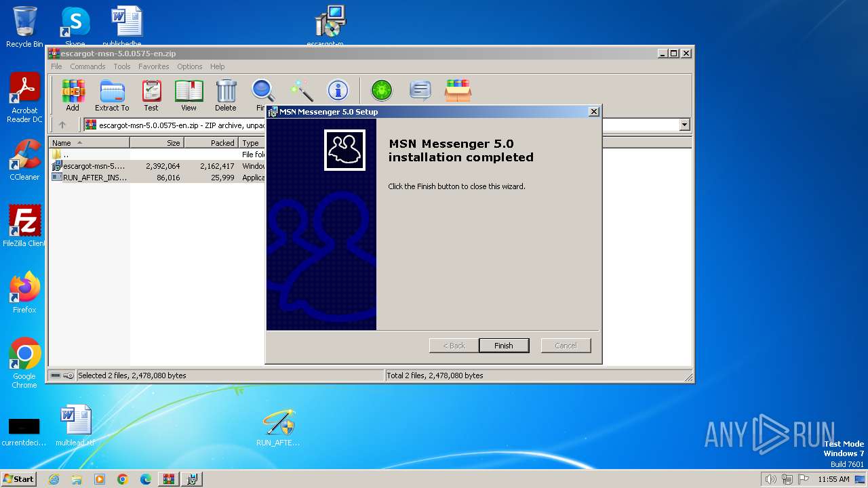Open File menu in WinRAR
The height and width of the screenshot is (488, 868).
pyautogui.click(x=56, y=66)
